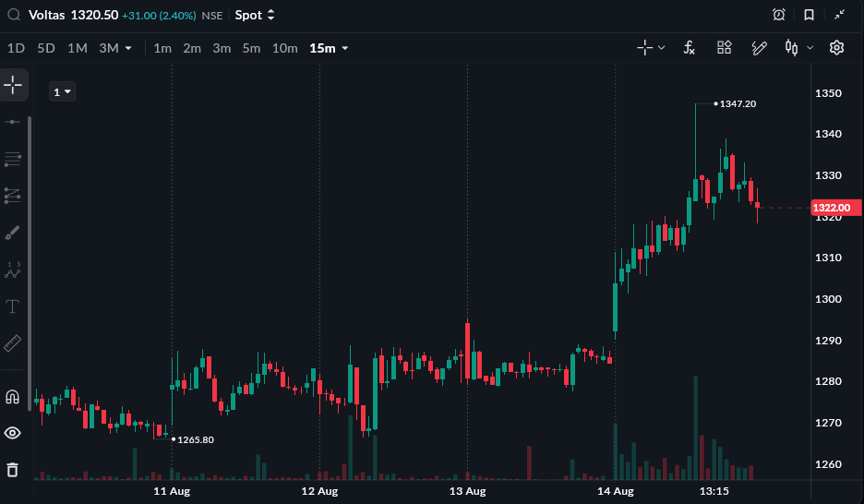Select the pattern wave tool

(x=12, y=270)
